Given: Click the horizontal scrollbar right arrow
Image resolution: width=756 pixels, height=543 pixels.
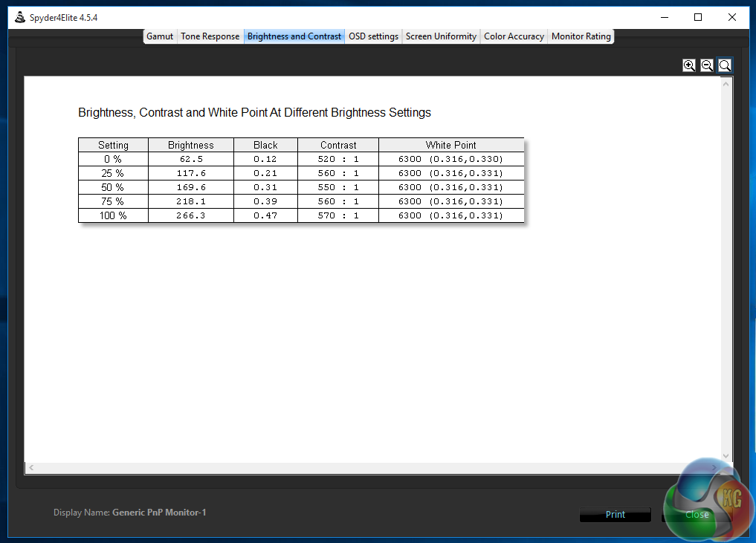Looking at the screenshot, I should [714, 467].
